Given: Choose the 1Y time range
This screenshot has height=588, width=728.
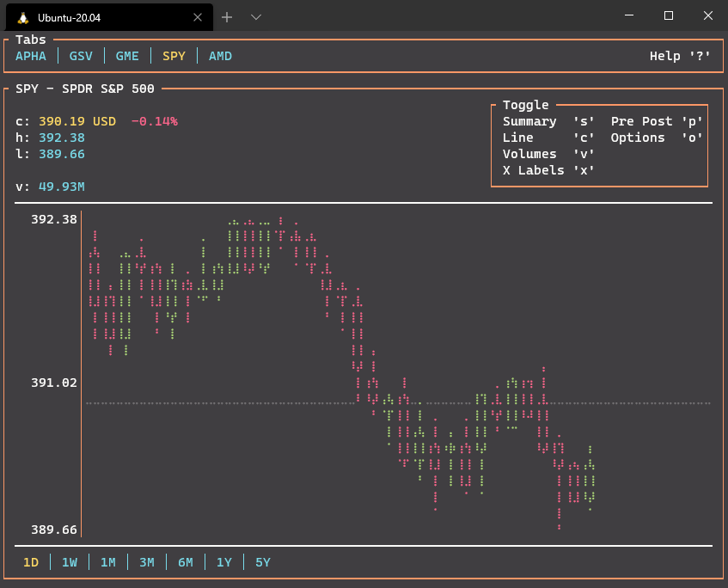Looking at the screenshot, I should (224, 562).
